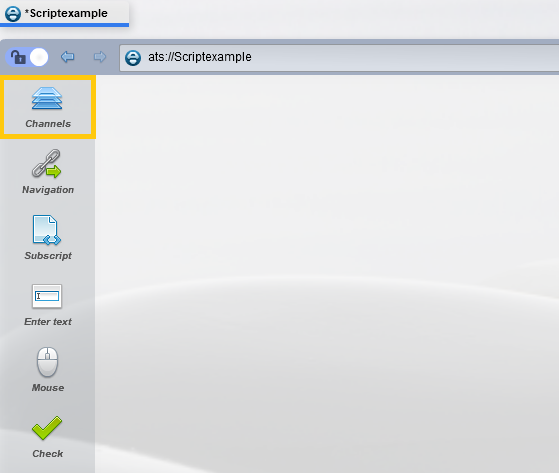Viewport: 559px width, 473px height.
Task: Select the Mouse action icon
Action: [x=47, y=362]
